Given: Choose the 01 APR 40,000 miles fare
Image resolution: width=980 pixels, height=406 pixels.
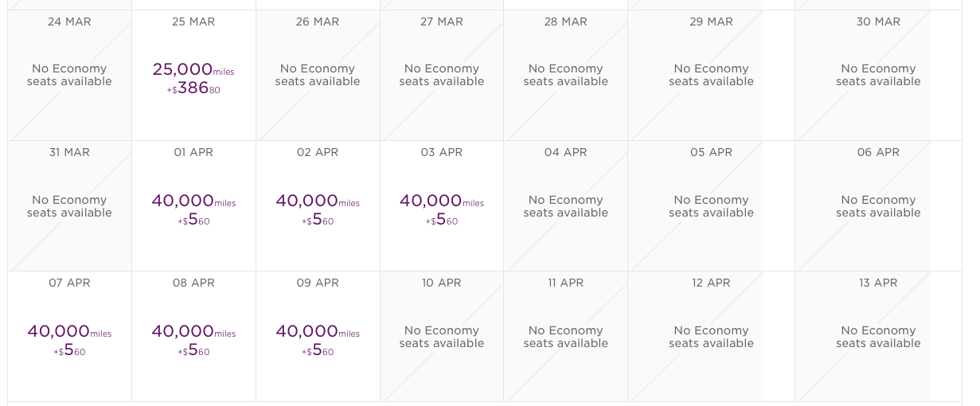Looking at the screenshot, I should pos(193,207).
